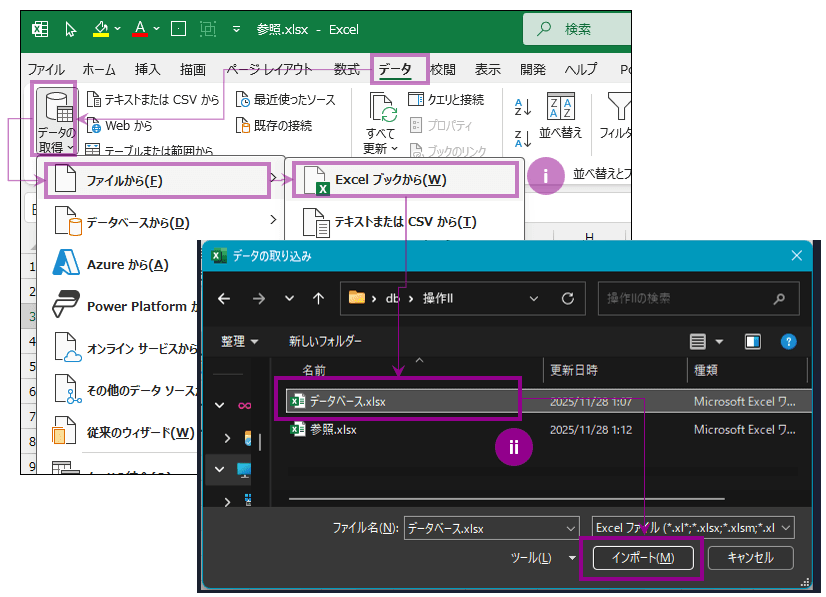
Task: Open the view options dropdown arrow
Action: pos(719,342)
